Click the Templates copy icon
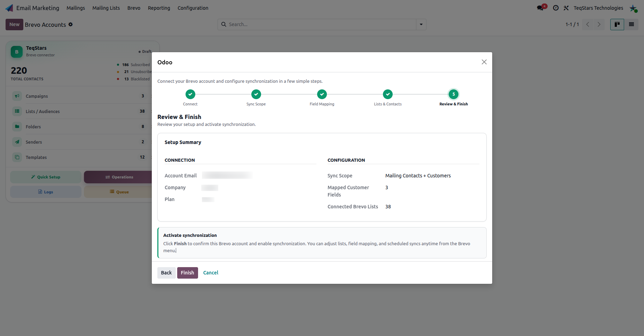 17,157
